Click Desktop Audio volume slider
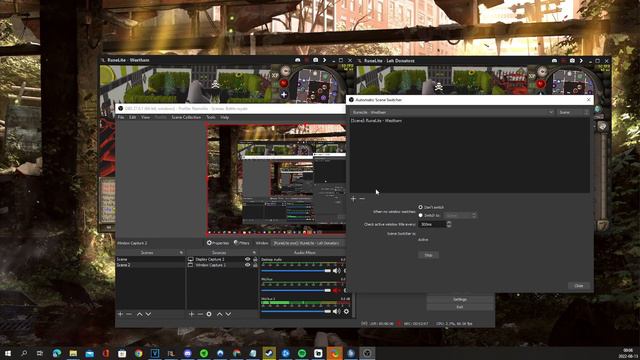This screenshot has height=360, width=640. 296,271
